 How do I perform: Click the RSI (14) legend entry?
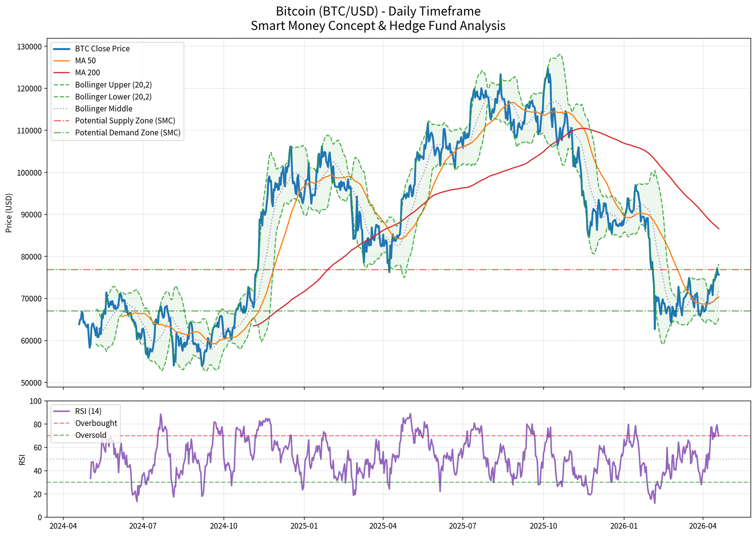pos(88,411)
